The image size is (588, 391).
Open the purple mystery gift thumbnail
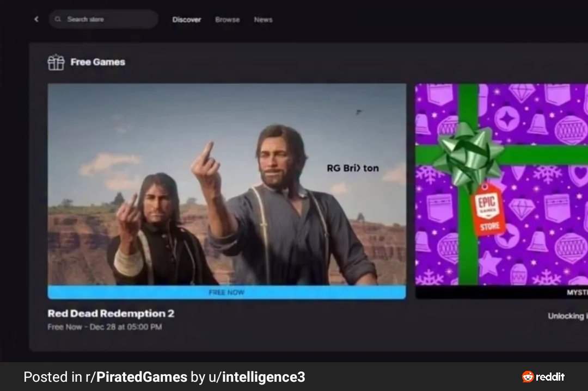pos(501,184)
